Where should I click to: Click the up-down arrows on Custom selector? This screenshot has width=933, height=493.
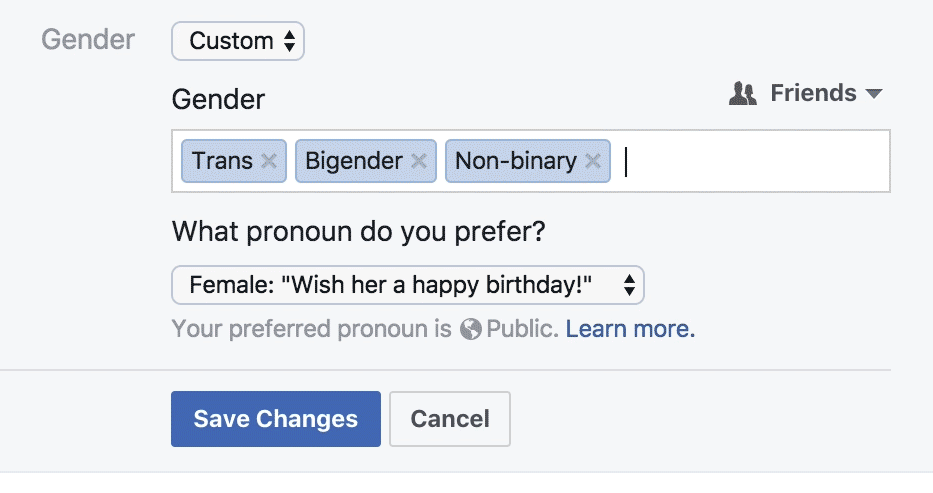[x=289, y=41]
